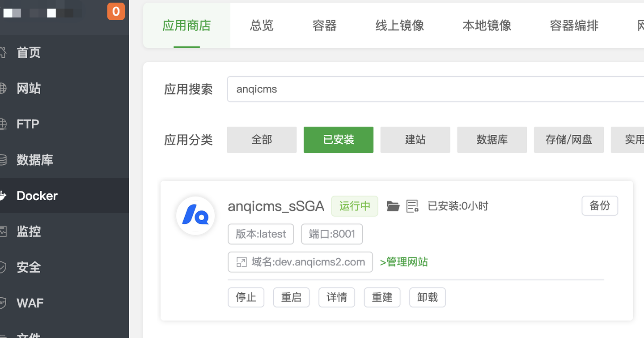This screenshot has width=644, height=338.
Task: Click the 端口:8001 tag
Action: [332, 234]
